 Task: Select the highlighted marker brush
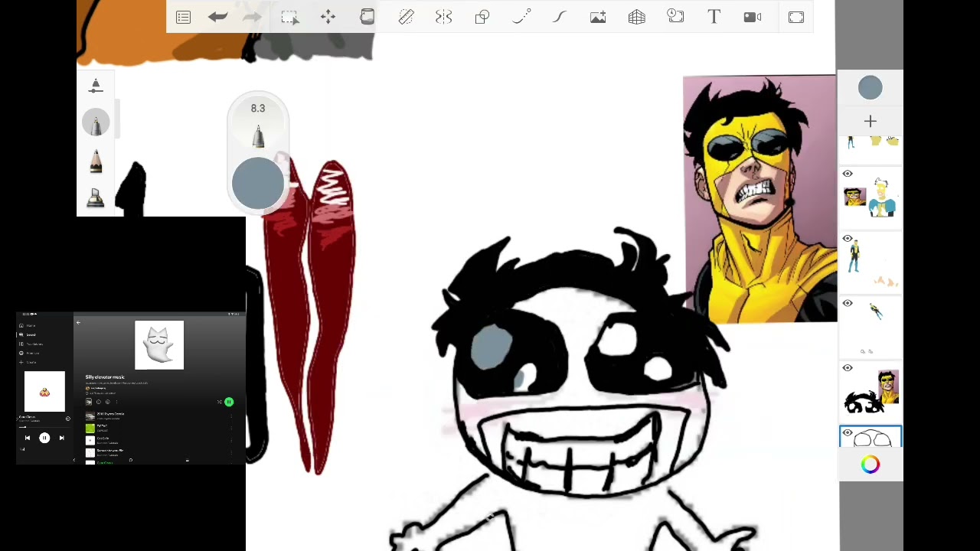tap(96, 122)
